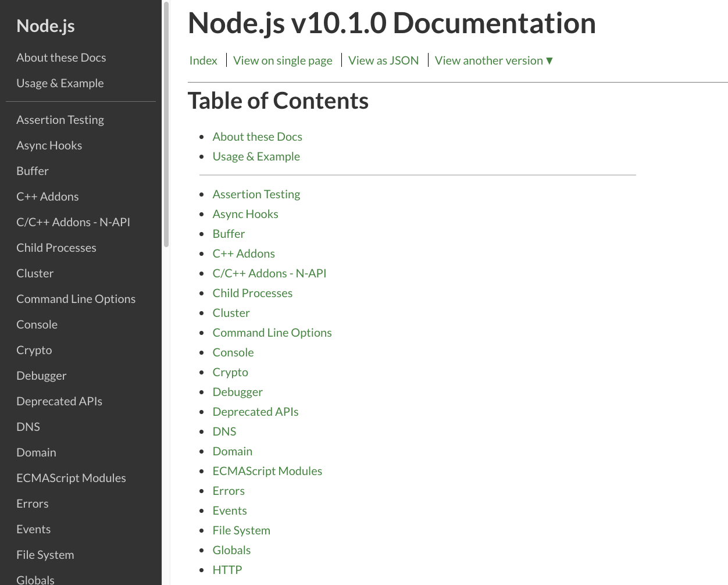Open C++ Addons sidebar entry
This screenshot has width=728, height=585.
(x=48, y=197)
